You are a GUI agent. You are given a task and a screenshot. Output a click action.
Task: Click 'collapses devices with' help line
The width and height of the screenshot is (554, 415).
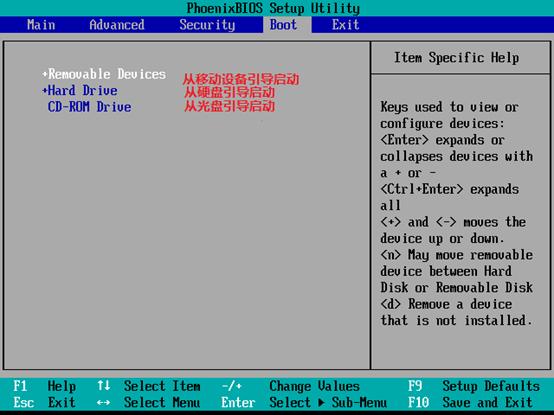pyautogui.click(x=456, y=156)
